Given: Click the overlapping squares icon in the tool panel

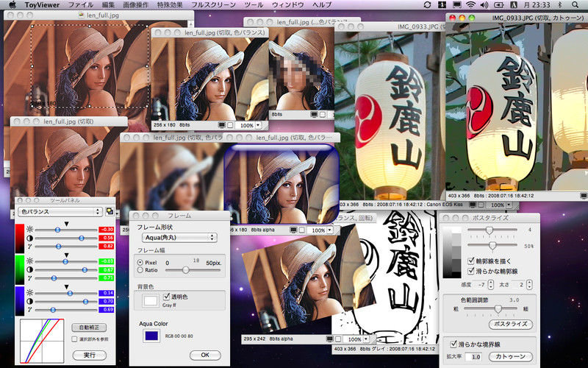Looking at the screenshot, I should 110,211.
